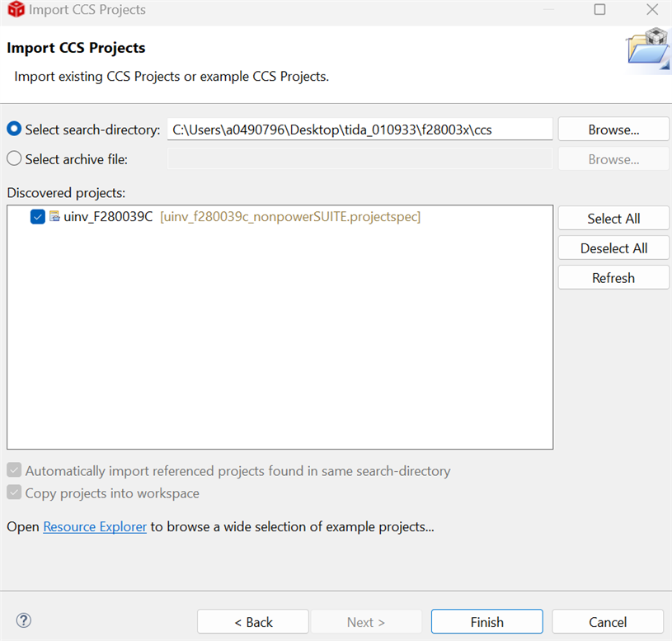Uncheck the uinv_F280039C project checkbox

tap(38, 216)
